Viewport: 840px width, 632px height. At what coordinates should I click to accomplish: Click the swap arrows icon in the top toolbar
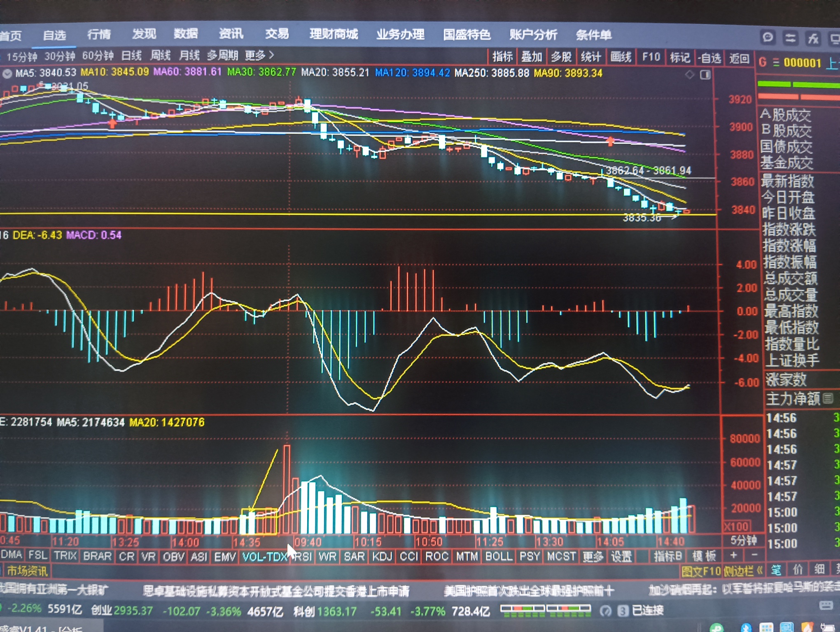pos(790,38)
